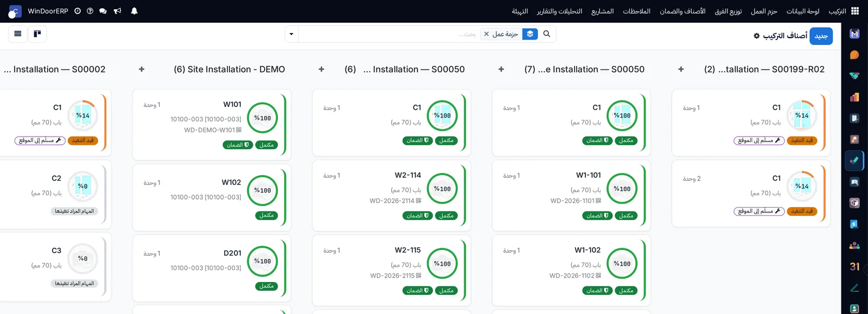Viewport: 868px width, 314px height.
Task: Add card to Site Installation - DEMO column
Action: click(x=142, y=69)
